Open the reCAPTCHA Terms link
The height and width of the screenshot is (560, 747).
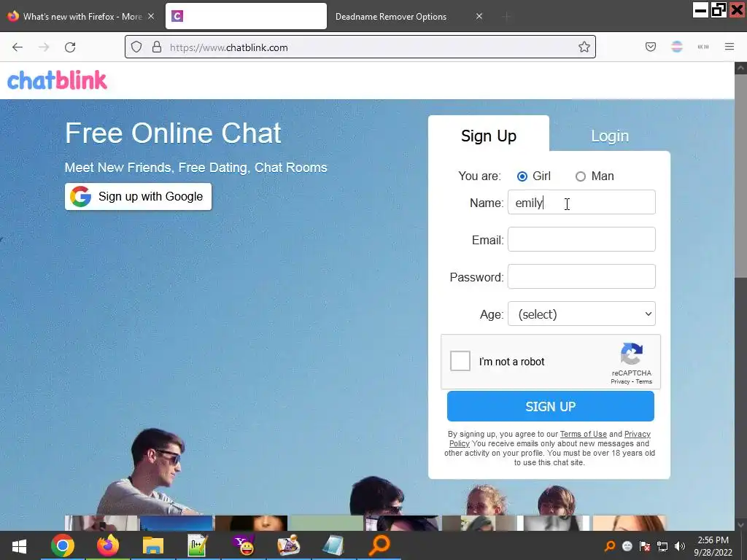[643, 381]
